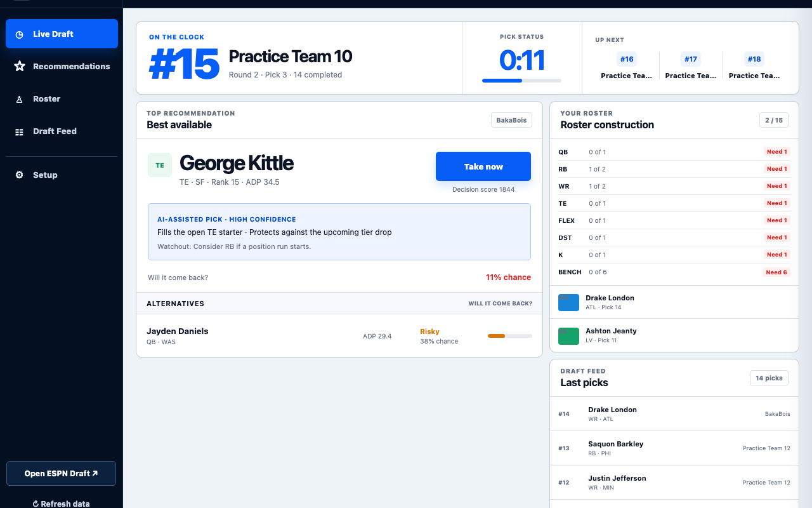Select upcoming pick #18
The image size is (812, 508).
tap(754, 67)
